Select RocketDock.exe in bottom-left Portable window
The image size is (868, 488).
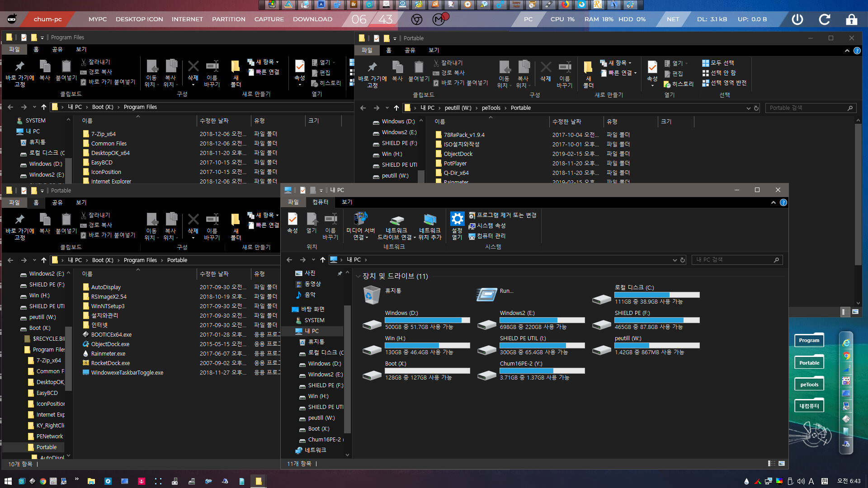coord(110,363)
